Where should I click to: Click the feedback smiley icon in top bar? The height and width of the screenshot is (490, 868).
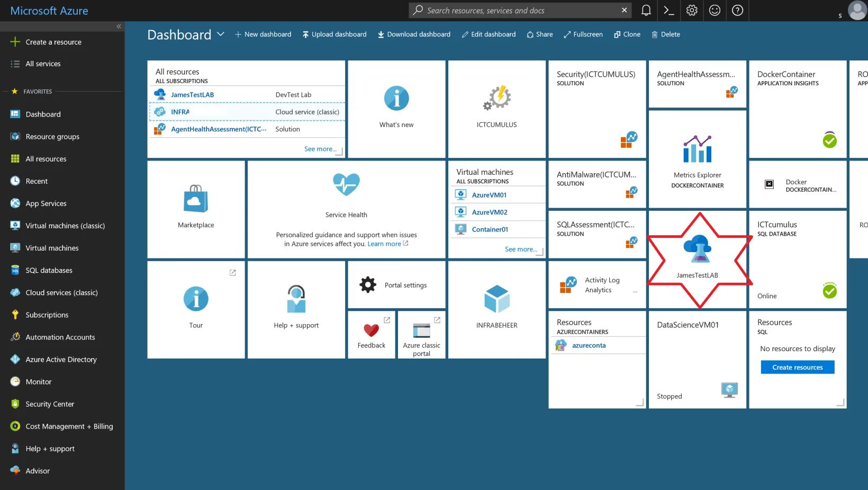(715, 10)
